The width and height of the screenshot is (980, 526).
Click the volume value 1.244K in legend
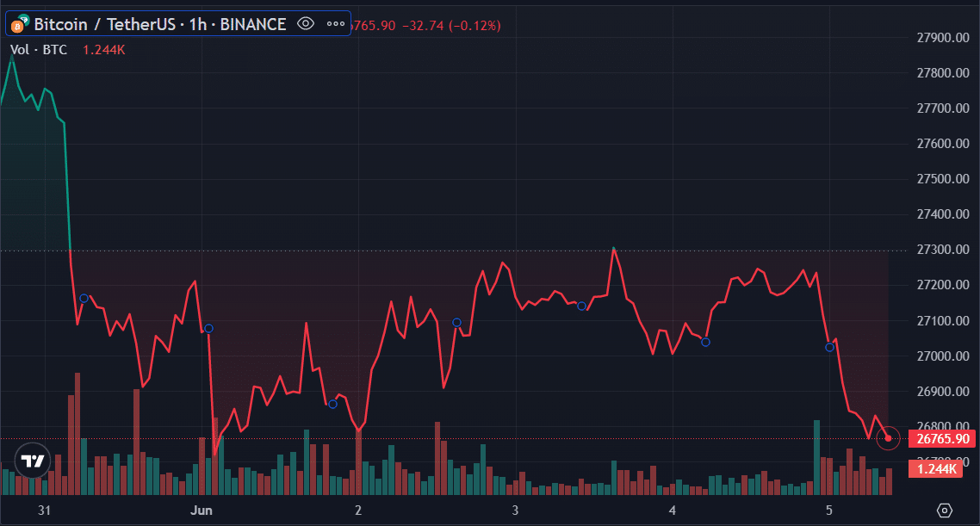click(103, 50)
